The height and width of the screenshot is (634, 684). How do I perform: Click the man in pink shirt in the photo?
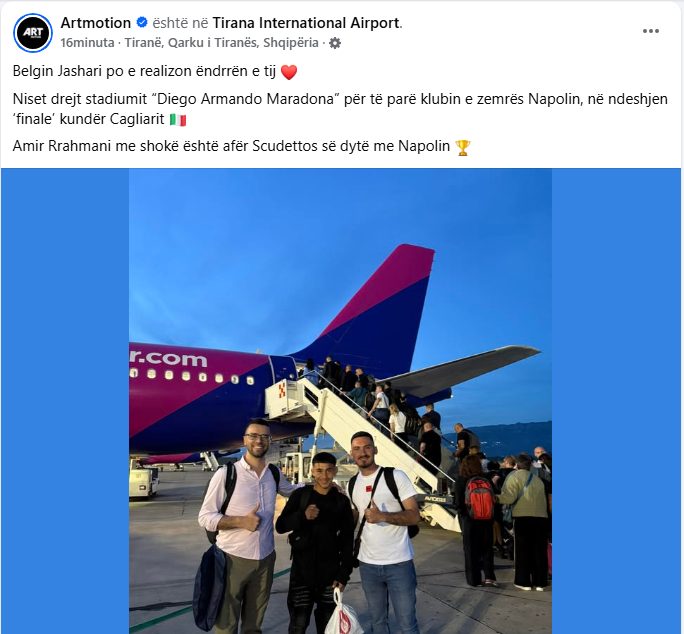244,526
